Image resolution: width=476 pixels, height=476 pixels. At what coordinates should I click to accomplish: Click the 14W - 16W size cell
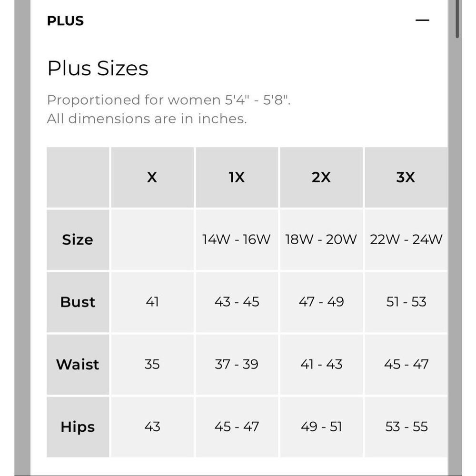(x=237, y=239)
